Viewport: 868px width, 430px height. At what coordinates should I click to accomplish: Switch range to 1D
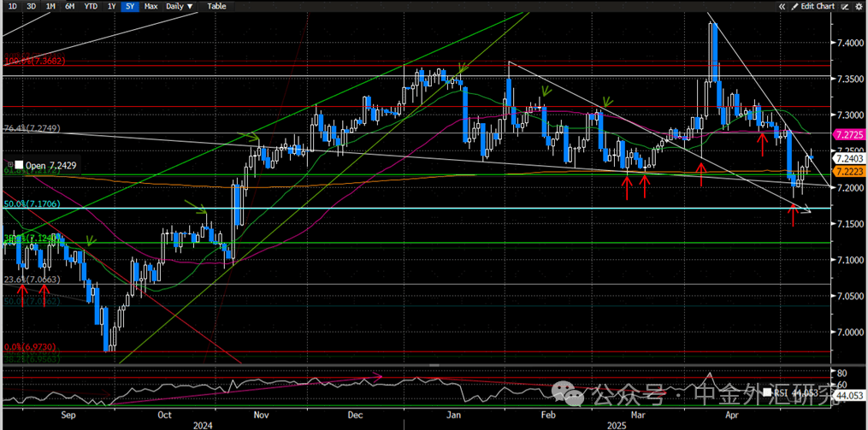(x=13, y=6)
